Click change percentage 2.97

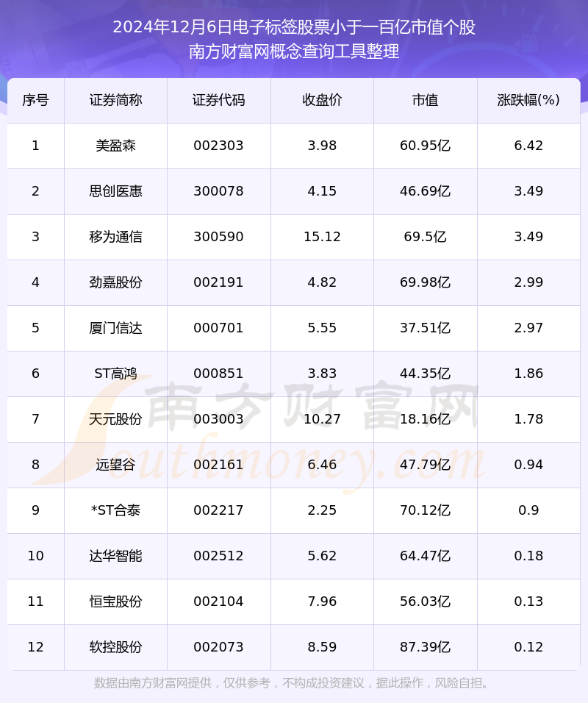[x=529, y=328]
